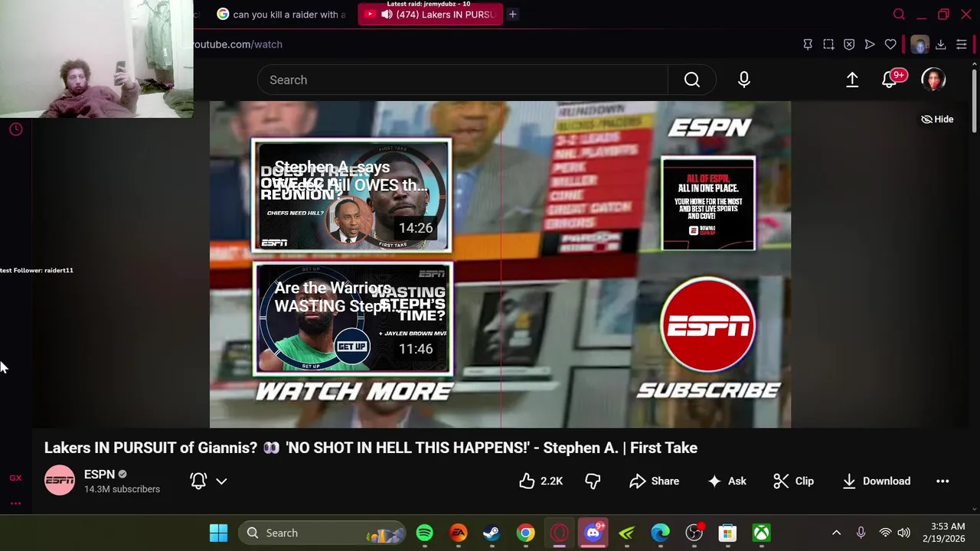Open more actions three-dot menu
Viewport: 980px width, 551px height.
pos(942,481)
